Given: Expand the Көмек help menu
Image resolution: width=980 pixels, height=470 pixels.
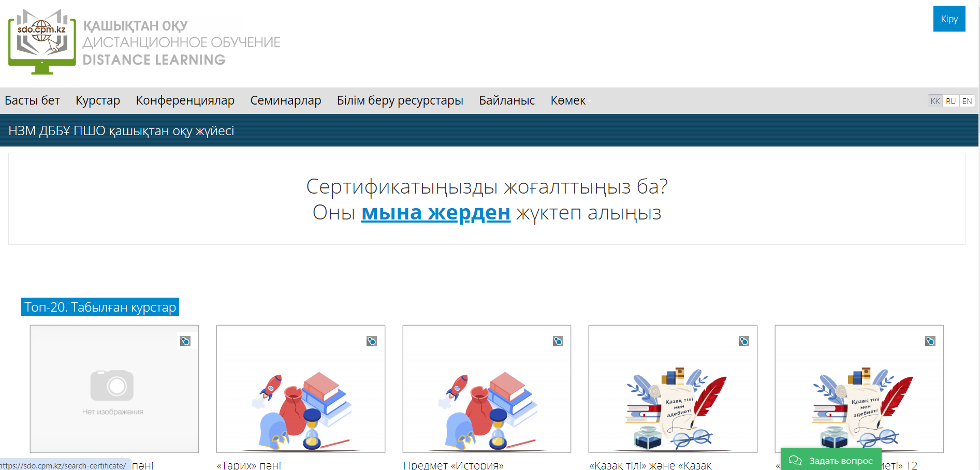Looking at the screenshot, I should click(x=568, y=100).
